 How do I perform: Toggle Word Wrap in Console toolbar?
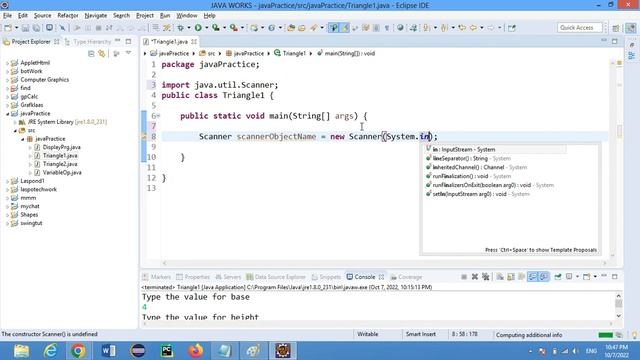[522, 277]
